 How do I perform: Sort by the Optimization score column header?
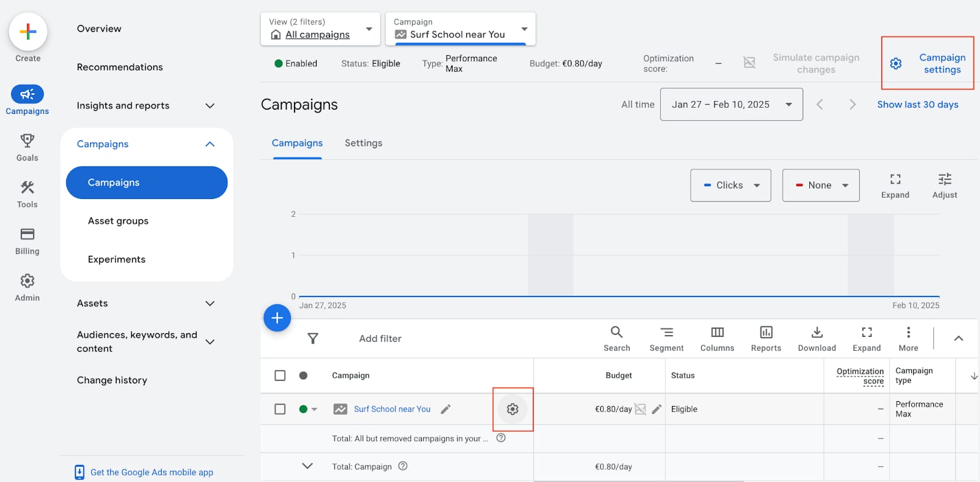(861, 376)
